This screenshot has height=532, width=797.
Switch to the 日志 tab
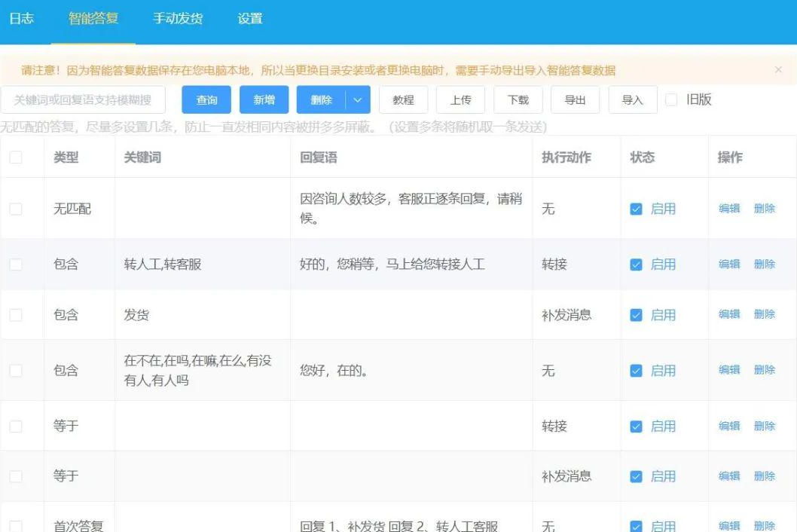[x=22, y=18]
